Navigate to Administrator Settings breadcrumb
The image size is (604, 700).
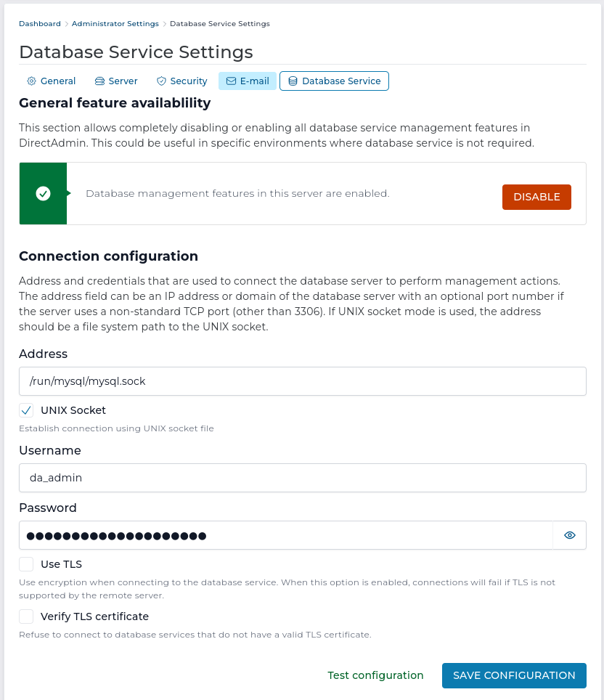click(115, 23)
